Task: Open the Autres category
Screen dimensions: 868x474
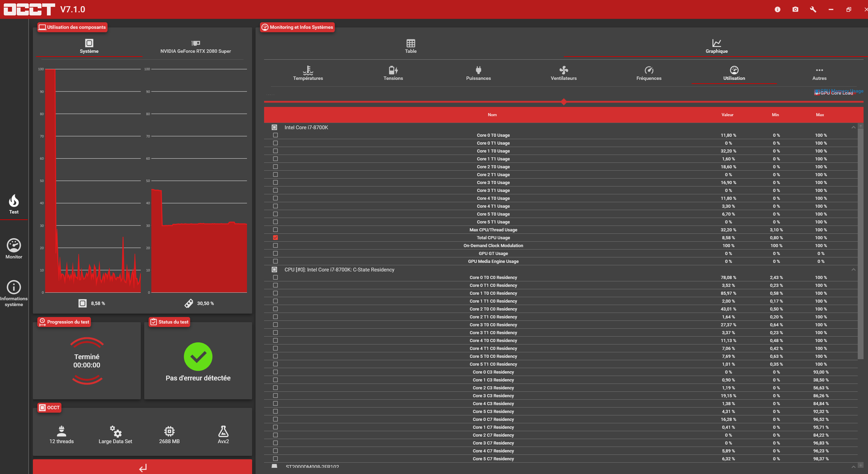Action: 819,73
